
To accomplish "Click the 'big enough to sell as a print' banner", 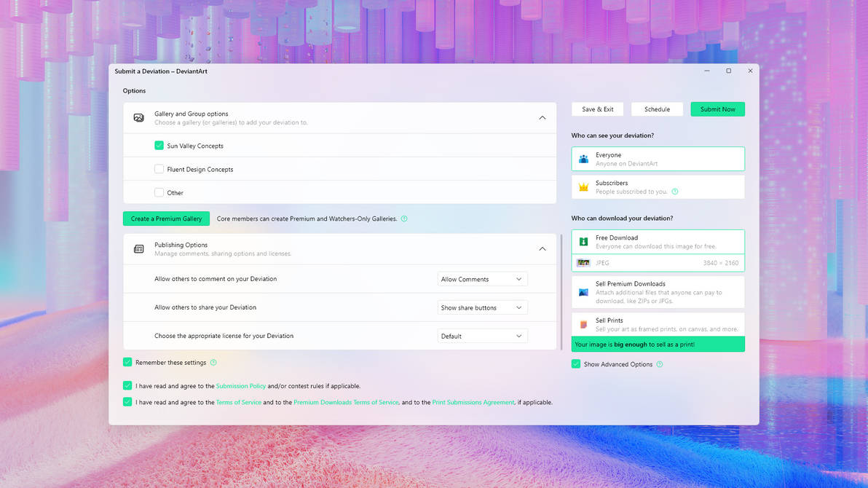I will click(x=658, y=345).
